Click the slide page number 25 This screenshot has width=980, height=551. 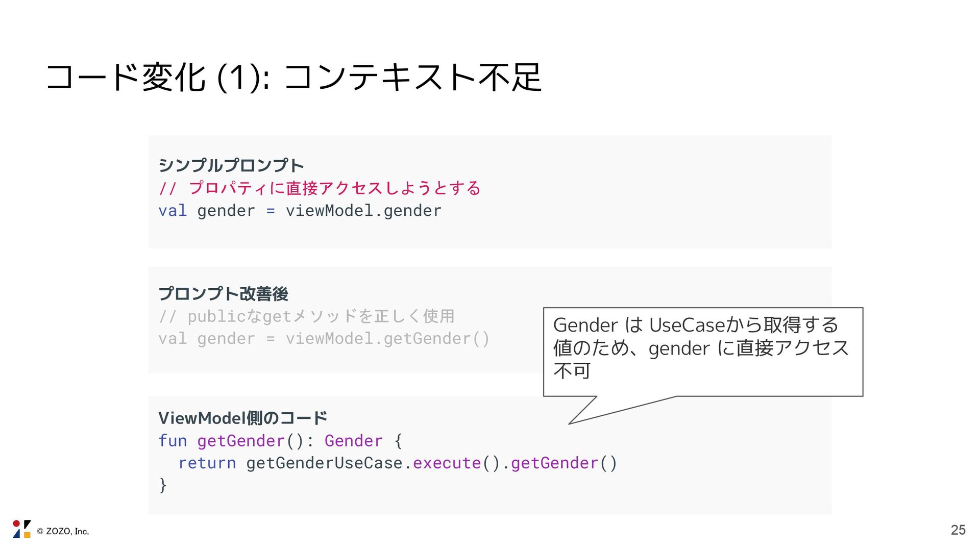tap(958, 530)
